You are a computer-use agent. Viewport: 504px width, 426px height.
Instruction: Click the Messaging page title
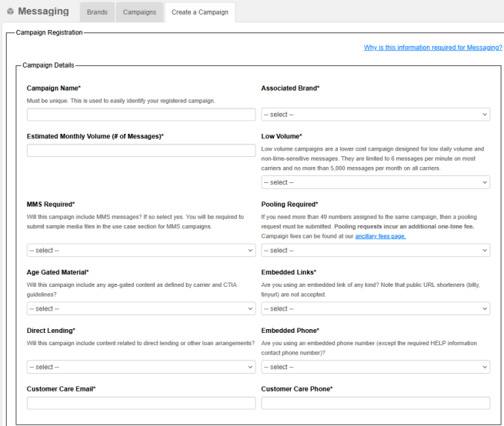tap(43, 12)
